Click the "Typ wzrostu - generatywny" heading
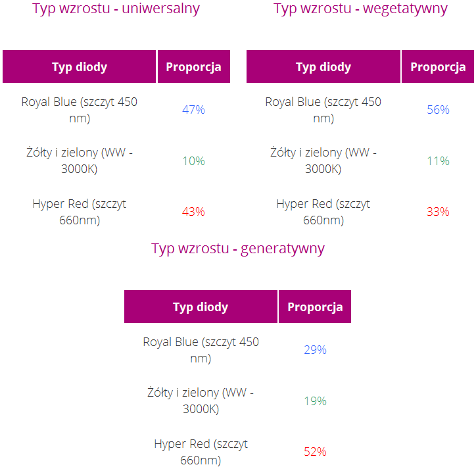The height and width of the screenshot is (469, 476). 238,249
